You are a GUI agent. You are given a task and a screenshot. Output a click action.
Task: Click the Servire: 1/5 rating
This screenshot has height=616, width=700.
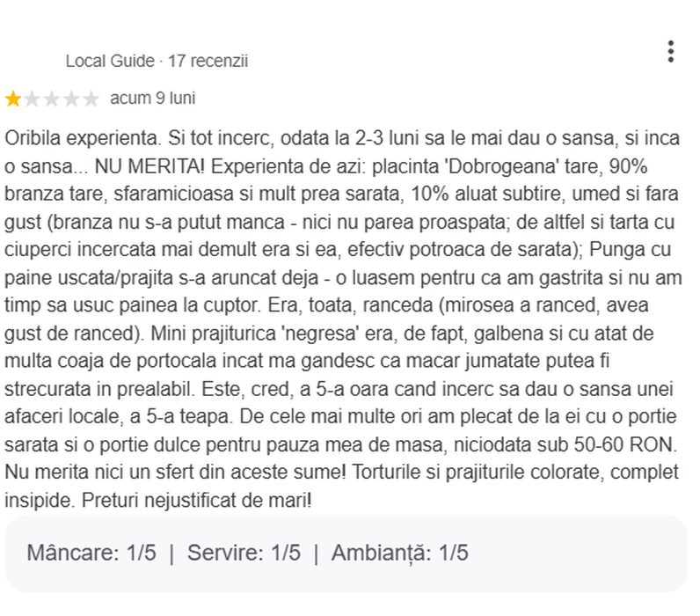(x=244, y=553)
